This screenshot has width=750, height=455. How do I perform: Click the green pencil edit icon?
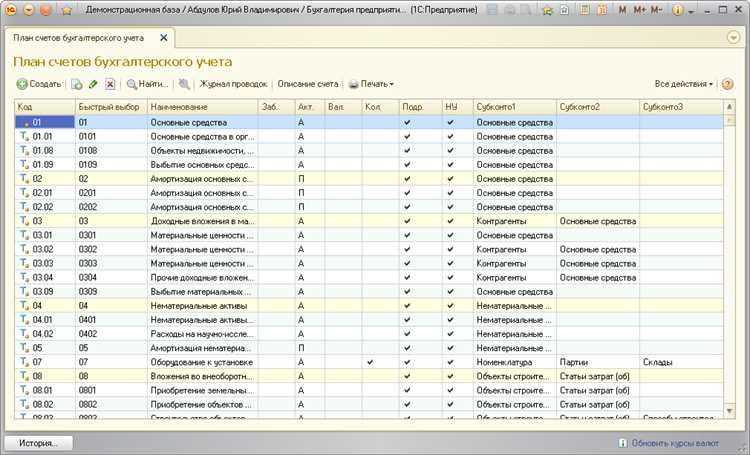tap(93, 84)
